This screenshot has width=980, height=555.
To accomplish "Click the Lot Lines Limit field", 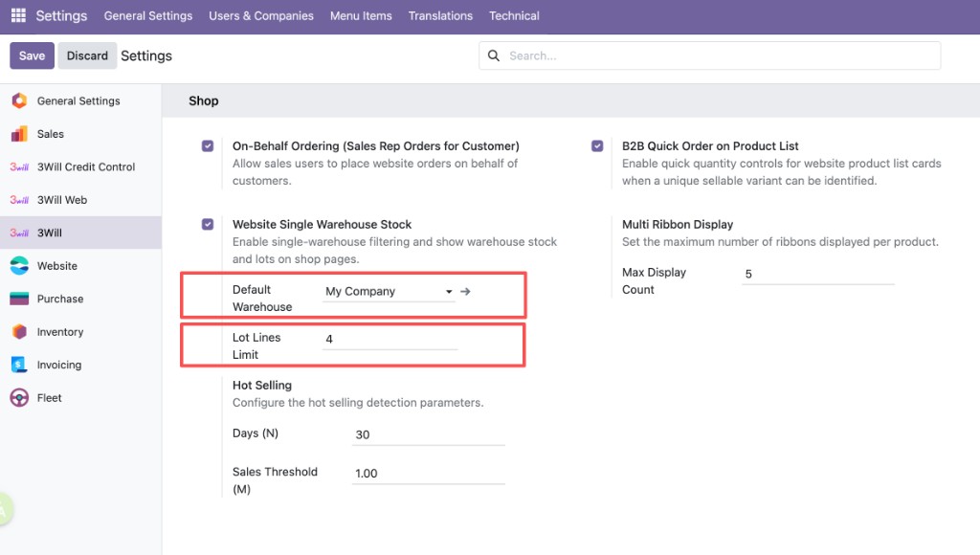I will pyautogui.click(x=390, y=339).
